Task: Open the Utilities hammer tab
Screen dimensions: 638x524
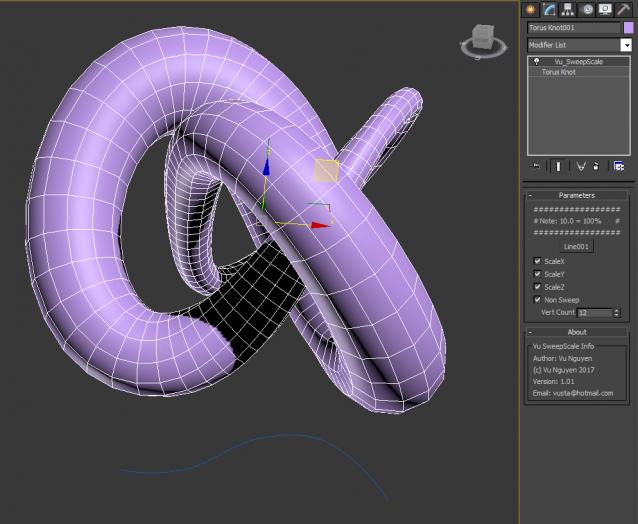Action: tap(622, 9)
